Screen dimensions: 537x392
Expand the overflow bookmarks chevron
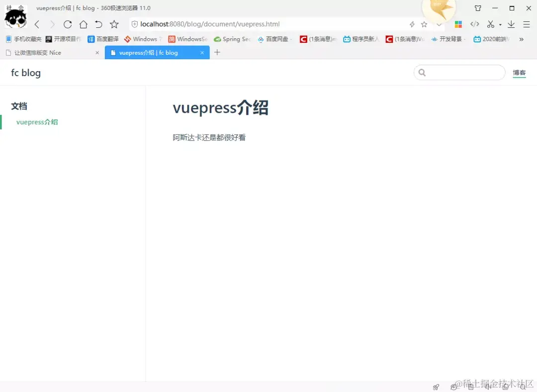tap(522, 39)
